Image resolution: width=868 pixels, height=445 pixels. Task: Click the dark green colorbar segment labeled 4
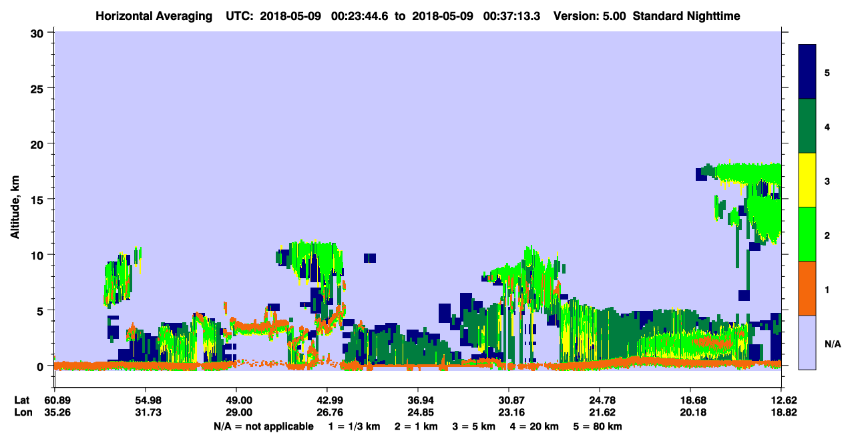point(807,126)
